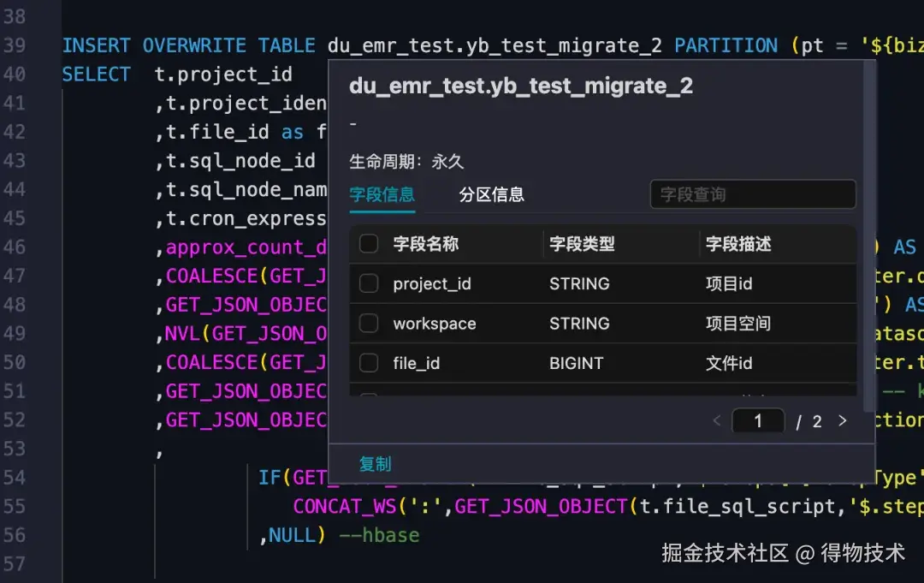The height and width of the screenshot is (583, 924).
Task: Click inside the 字段查询 search box
Action: tap(751, 194)
